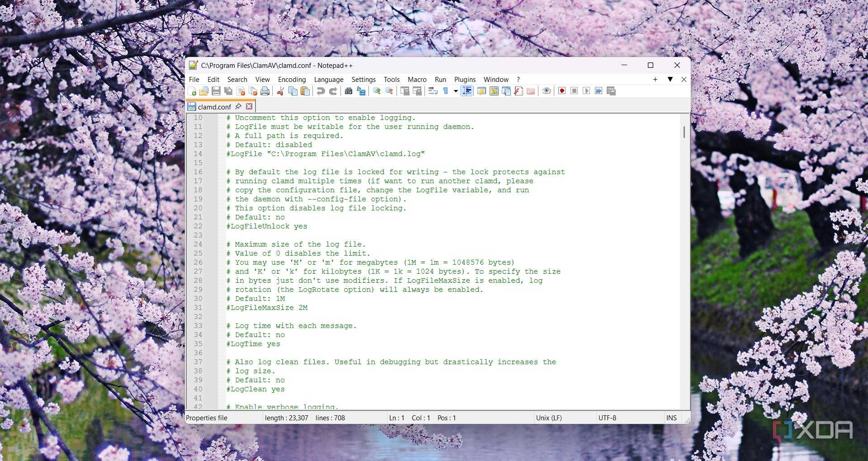Image resolution: width=868 pixels, height=461 pixels.
Task: Open the Function List panel
Action: pyautogui.click(x=519, y=91)
